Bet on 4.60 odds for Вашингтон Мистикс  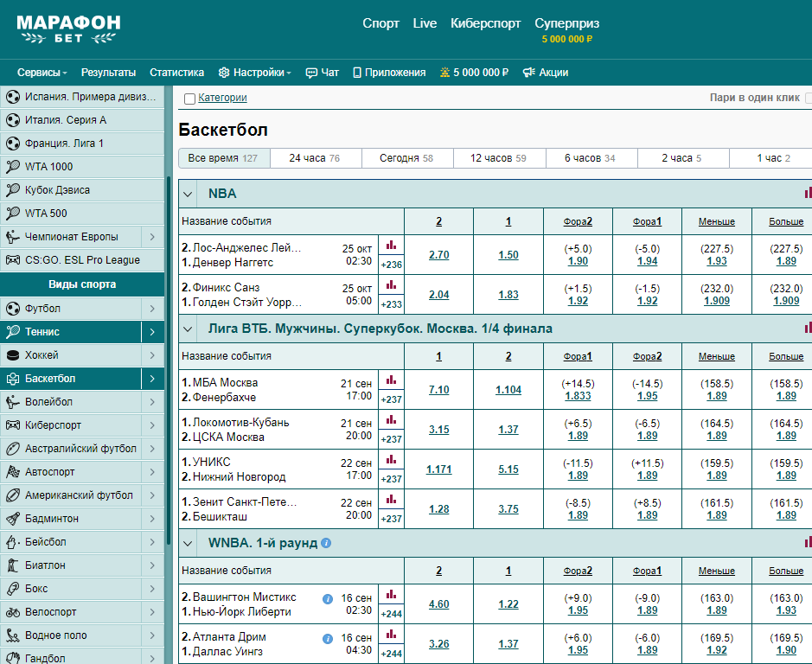439,604
